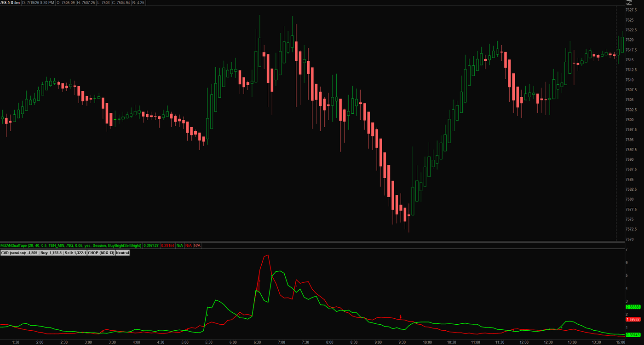This screenshot has width=644, height=345.
Task: Click the C: 7504.94 close price value
Action: (120, 3)
